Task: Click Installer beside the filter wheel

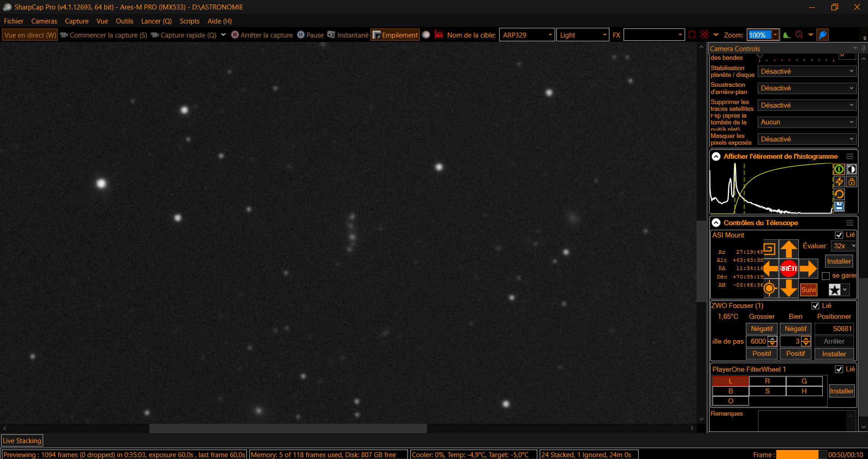Action: [842, 391]
